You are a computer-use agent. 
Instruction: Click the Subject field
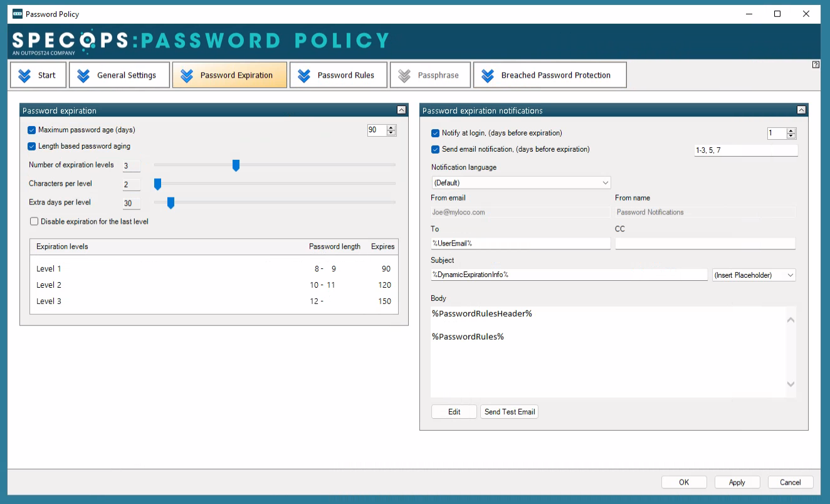pyautogui.click(x=569, y=275)
